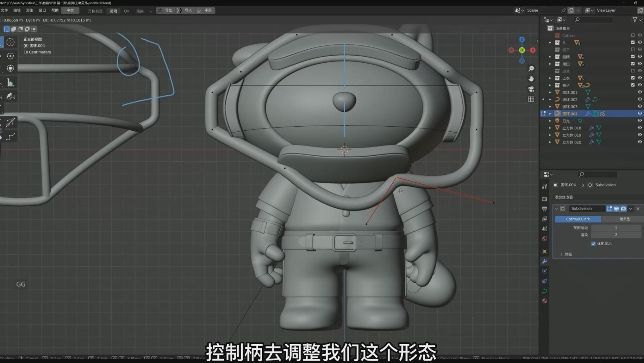Uncheck the 优化显示 checkbox
The image size is (644, 363).
tap(593, 244)
